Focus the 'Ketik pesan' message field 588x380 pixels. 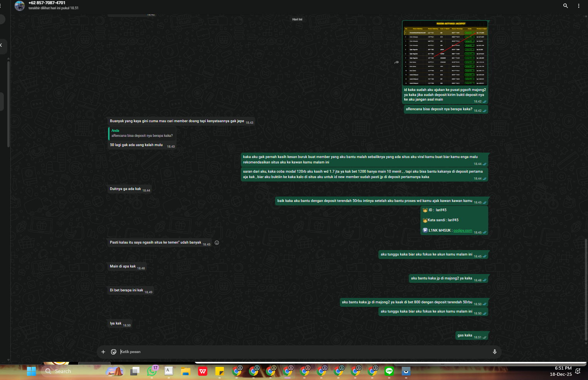[304, 352]
